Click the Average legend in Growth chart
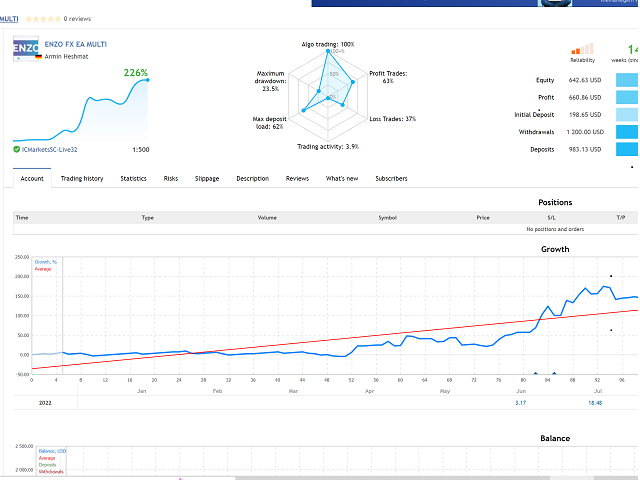Screen dimensions: 640x480 point(43,269)
